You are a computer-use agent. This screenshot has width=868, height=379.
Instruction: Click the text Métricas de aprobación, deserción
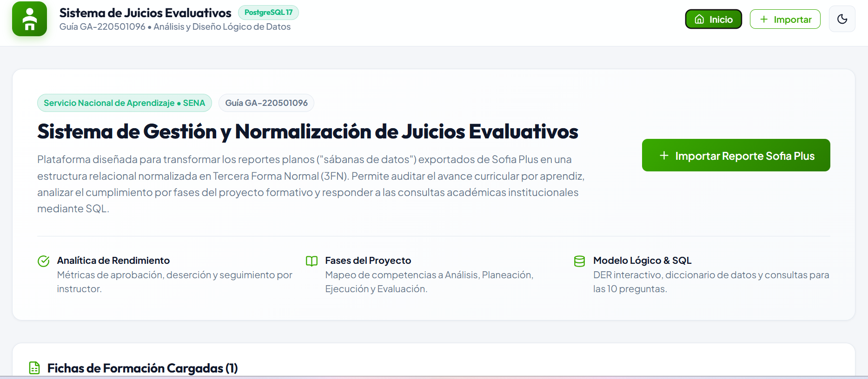pos(175,282)
